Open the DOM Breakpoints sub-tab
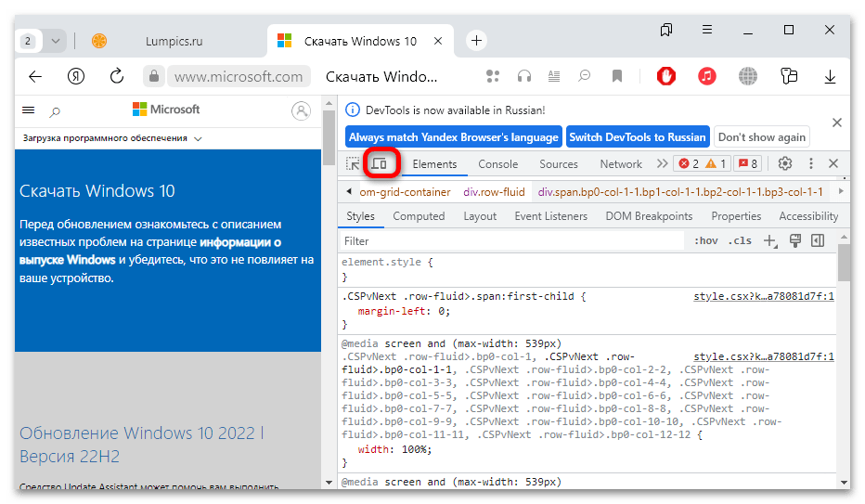Screen dimensions: 865x504 pos(649,216)
